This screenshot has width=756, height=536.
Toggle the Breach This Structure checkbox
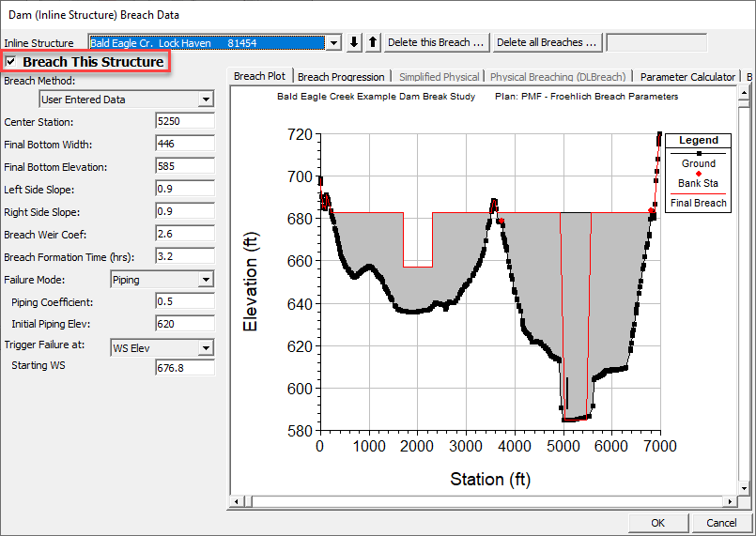(x=11, y=62)
